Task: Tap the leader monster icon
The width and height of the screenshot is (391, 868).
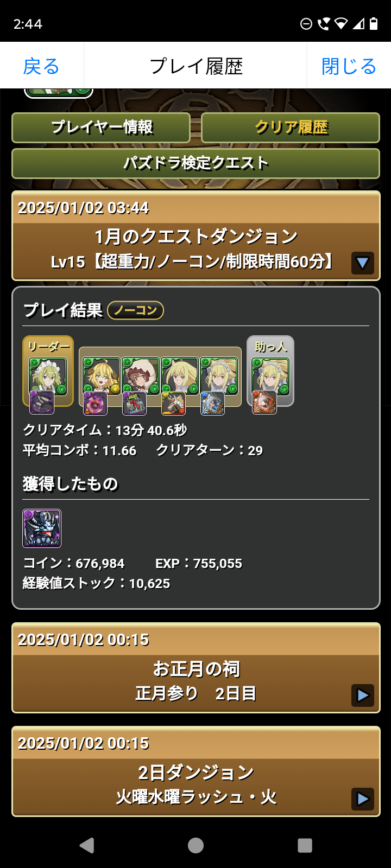Action: click(48, 376)
